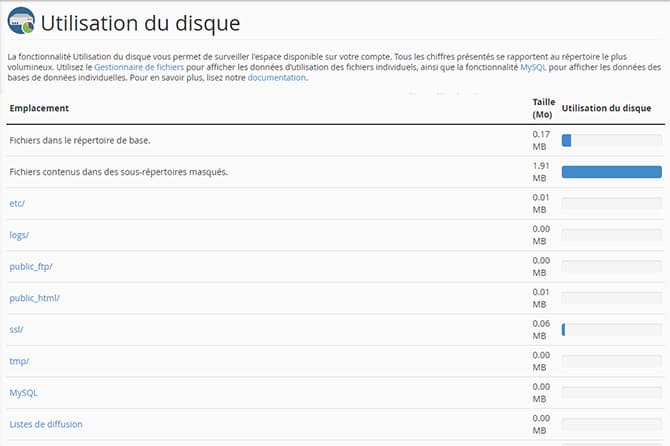Screen dimensions: 670x446
Task: Click the Emplacement column header
Action: [x=39, y=108]
